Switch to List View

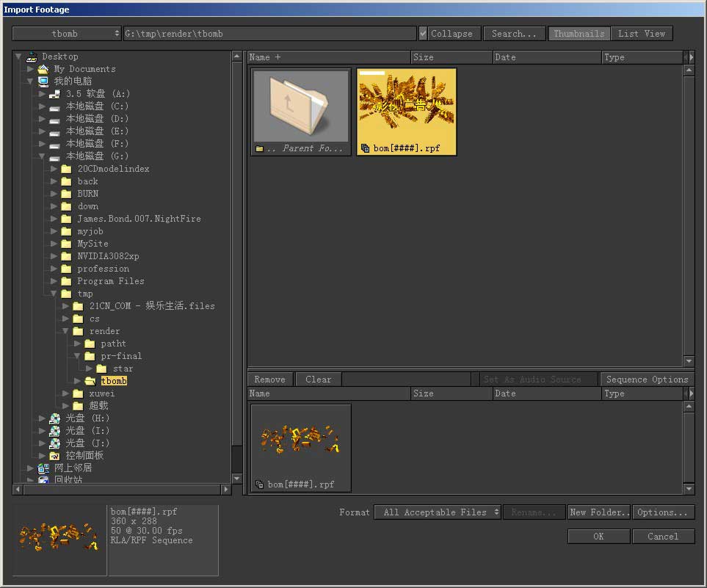[642, 34]
